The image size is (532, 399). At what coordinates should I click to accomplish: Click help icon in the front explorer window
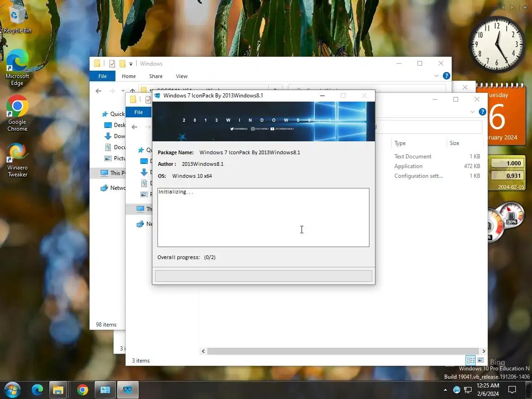click(482, 112)
